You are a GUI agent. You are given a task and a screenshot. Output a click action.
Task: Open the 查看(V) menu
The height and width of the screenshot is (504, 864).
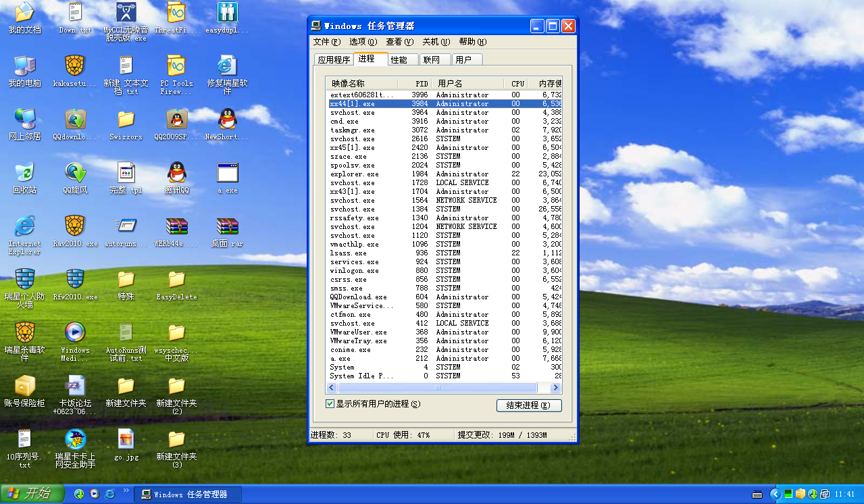399,42
